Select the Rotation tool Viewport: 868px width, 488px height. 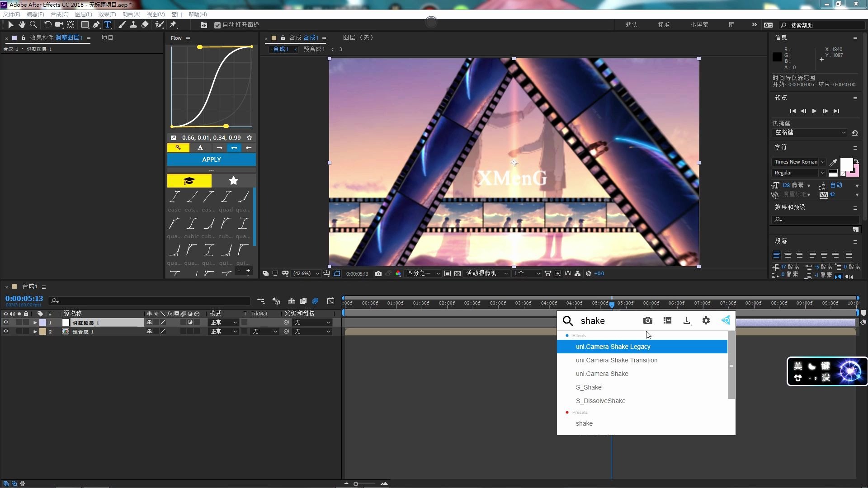click(x=47, y=25)
